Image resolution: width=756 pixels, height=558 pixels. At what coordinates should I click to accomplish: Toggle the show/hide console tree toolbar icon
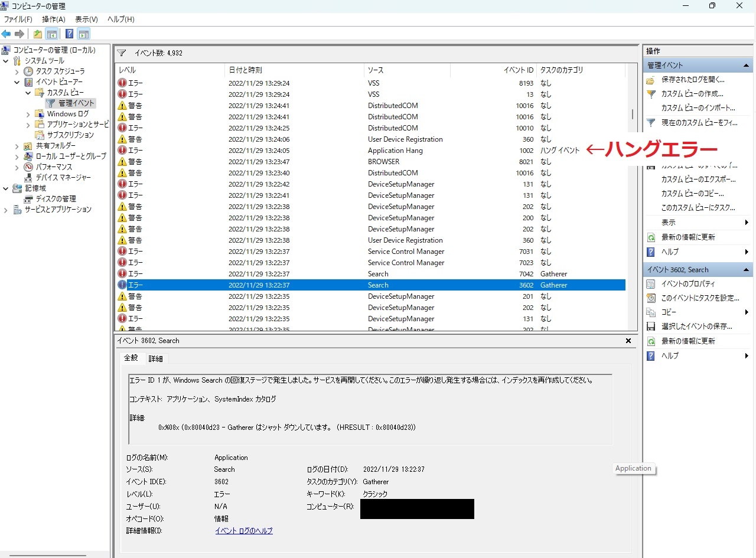(x=52, y=34)
